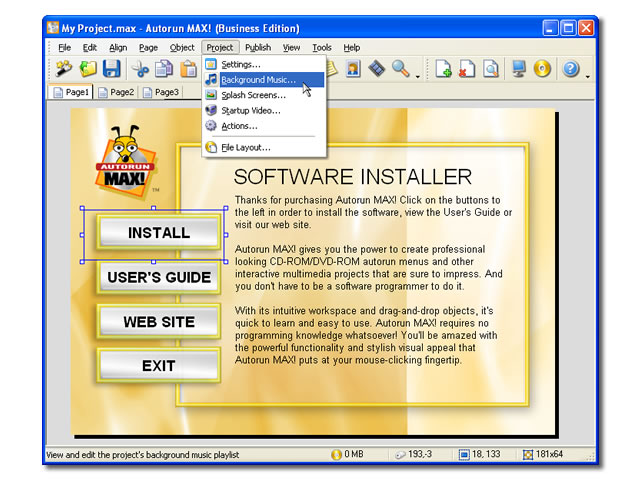
Task: Expand the toolbar options arrow near help
Action: click(587, 76)
